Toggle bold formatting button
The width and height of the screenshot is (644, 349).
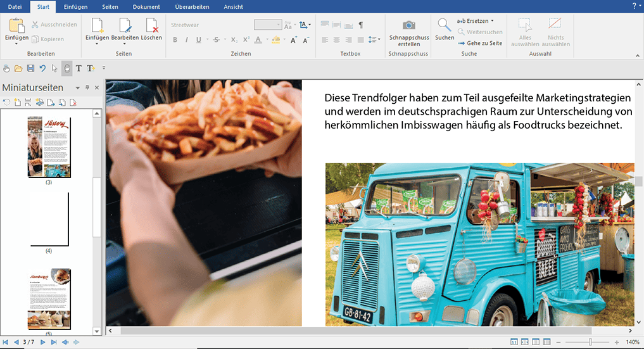(175, 40)
